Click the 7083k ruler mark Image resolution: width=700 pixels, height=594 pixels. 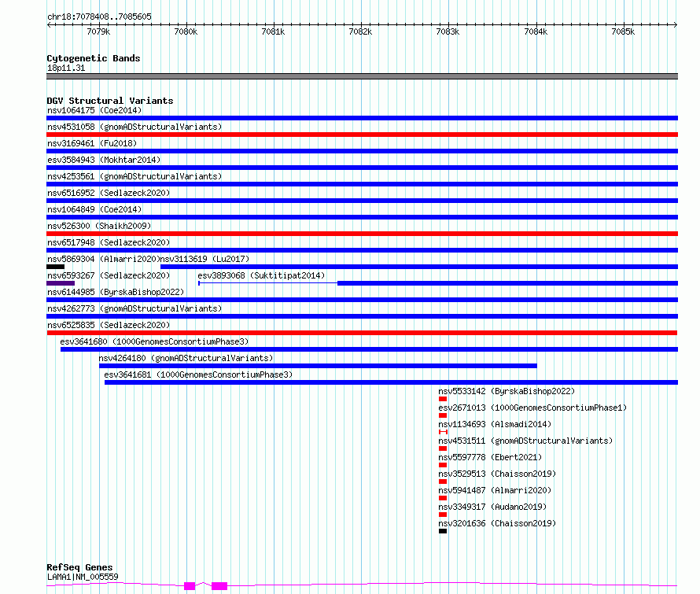point(448,31)
